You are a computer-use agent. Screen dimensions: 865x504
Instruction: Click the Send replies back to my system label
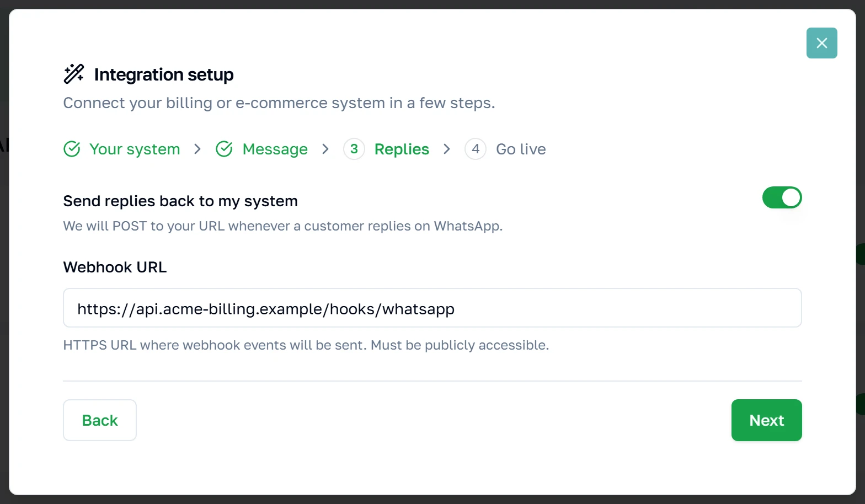click(x=180, y=201)
